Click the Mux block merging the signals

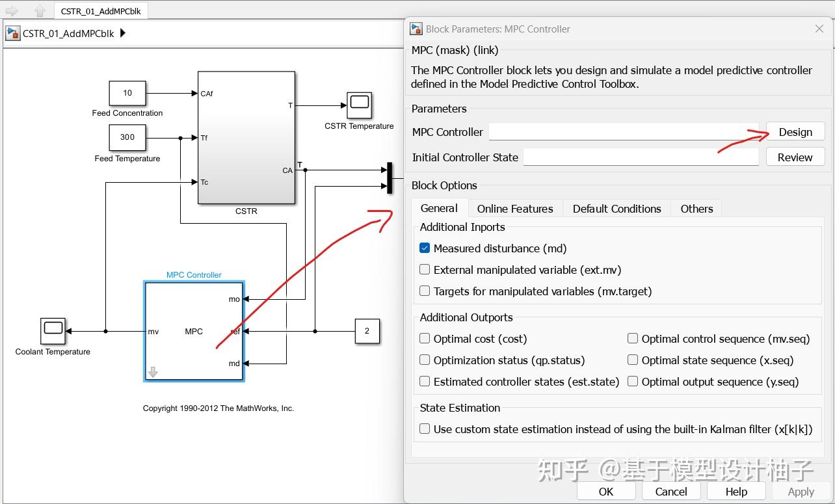(388, 179)
